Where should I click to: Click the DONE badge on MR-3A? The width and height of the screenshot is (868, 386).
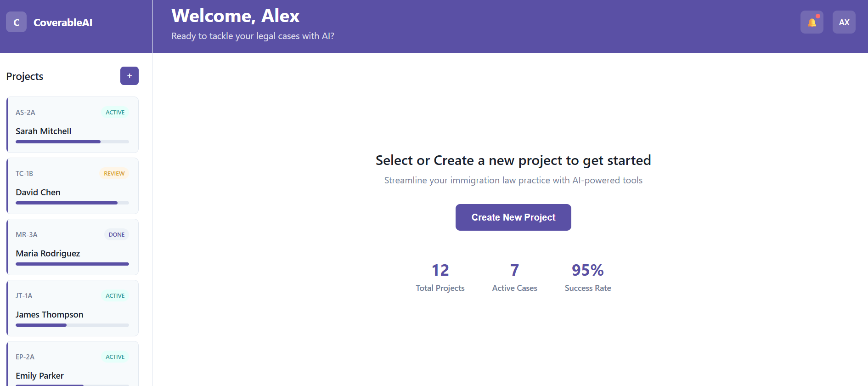pos(117,234)
